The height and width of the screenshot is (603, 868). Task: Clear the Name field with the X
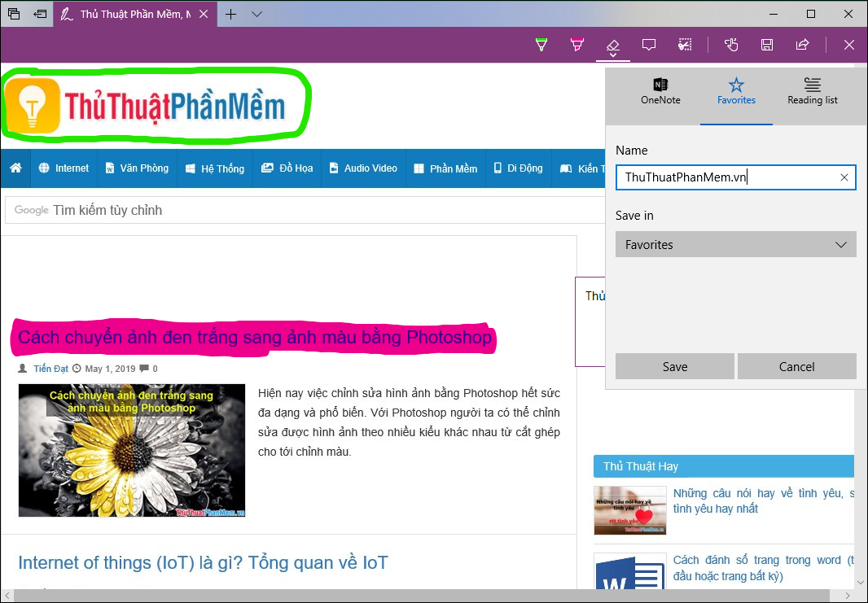coord(844,177)
